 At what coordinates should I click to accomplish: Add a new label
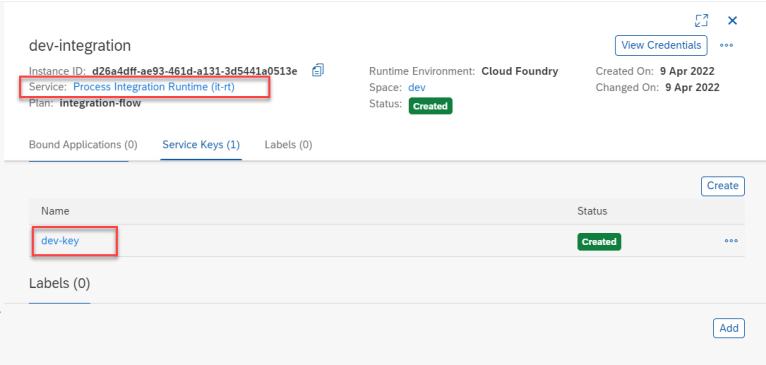pos(729,328)
